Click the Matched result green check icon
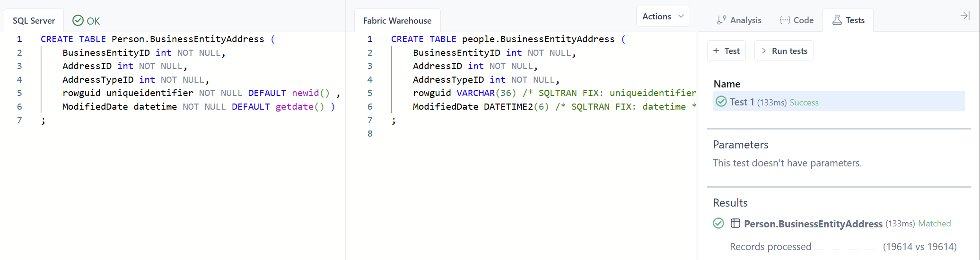Viewport: 980px width, 260px height. point(718,224)
